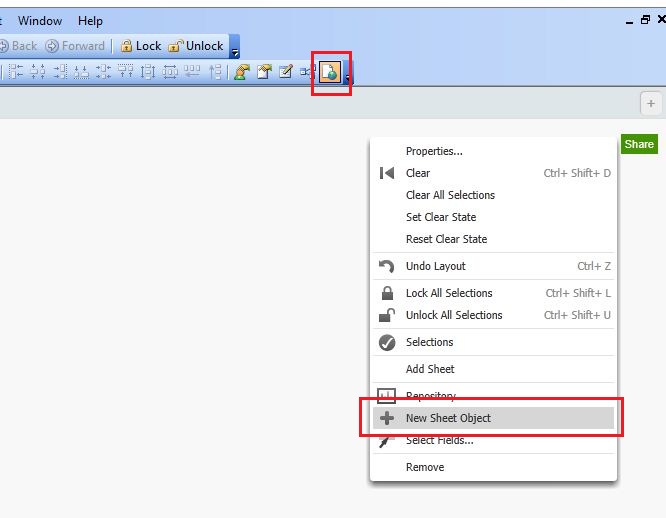Click the Space Vertically icon with vertical arrows

click(147, 71)
